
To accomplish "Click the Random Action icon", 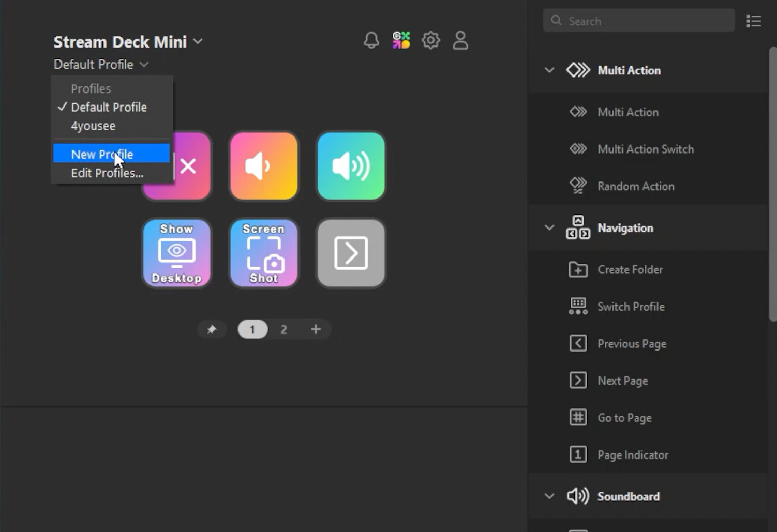I will tap(578, 186).
